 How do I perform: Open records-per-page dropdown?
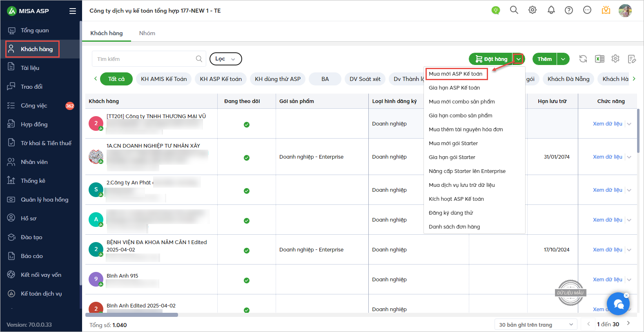point(536,325)
